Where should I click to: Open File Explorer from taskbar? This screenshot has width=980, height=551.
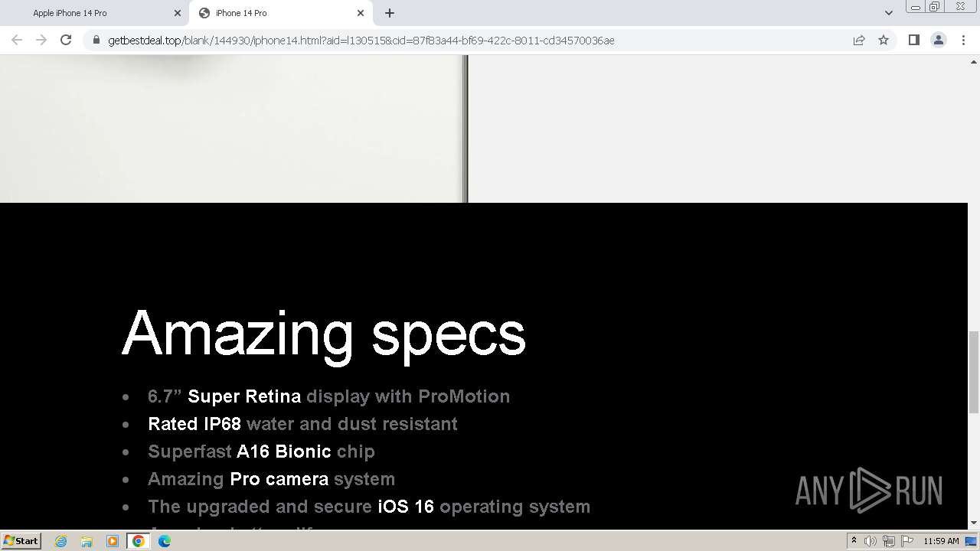coord(87,541)
